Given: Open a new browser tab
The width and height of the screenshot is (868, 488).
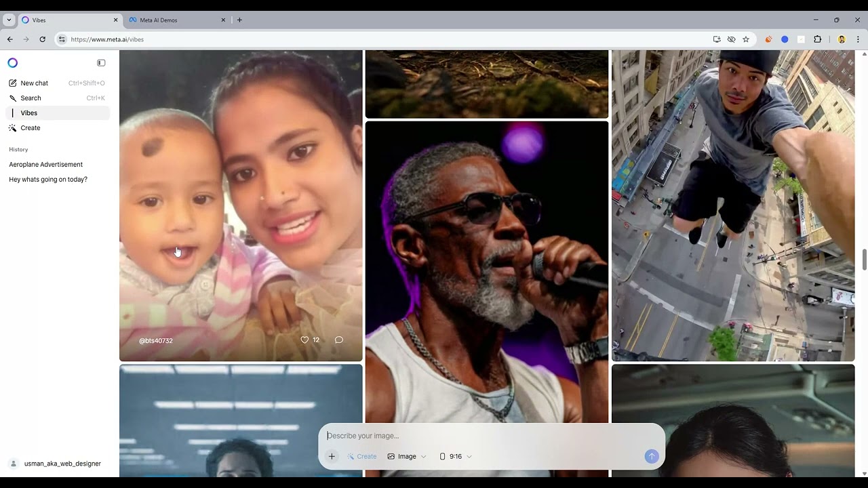Looking at the screenshot, I should click(239, 20).
